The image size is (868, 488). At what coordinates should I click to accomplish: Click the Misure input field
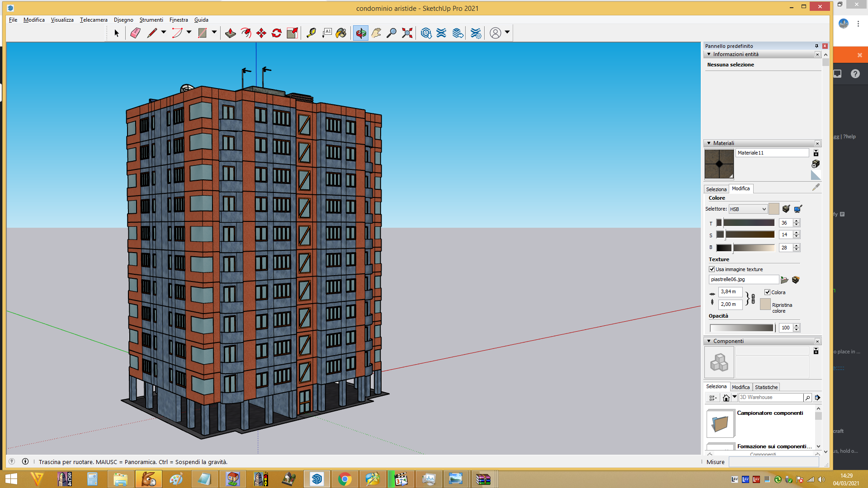click(x=774, y=462)
